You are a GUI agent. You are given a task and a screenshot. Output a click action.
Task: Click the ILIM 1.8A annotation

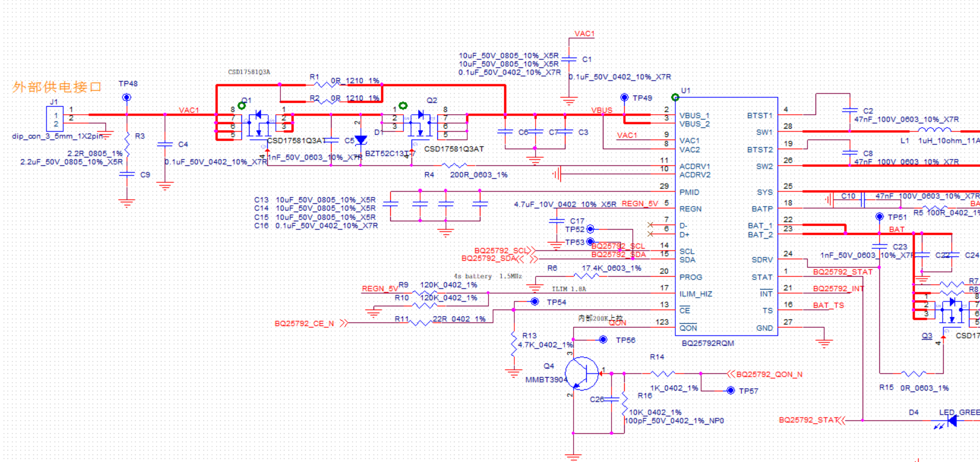point(569,289)
